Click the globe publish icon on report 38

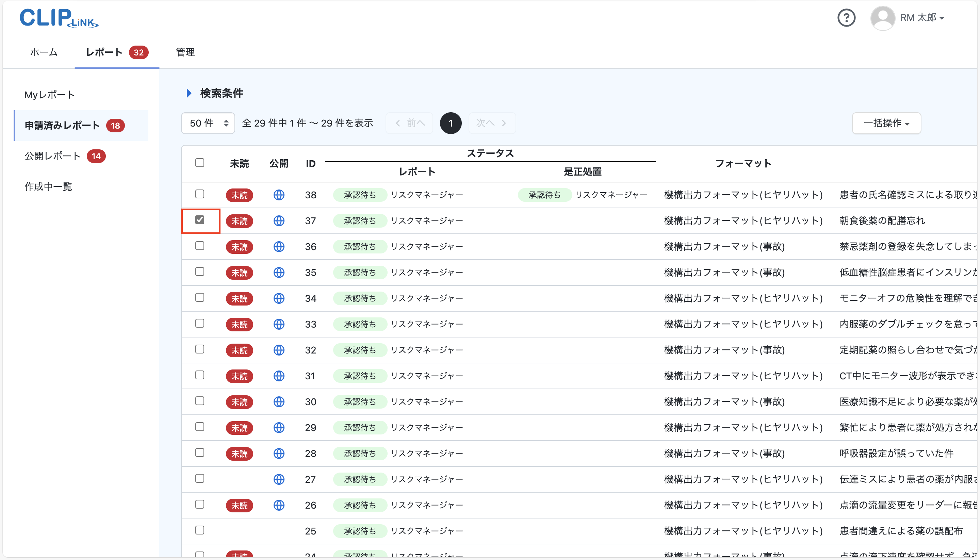[x=279, y=195]
